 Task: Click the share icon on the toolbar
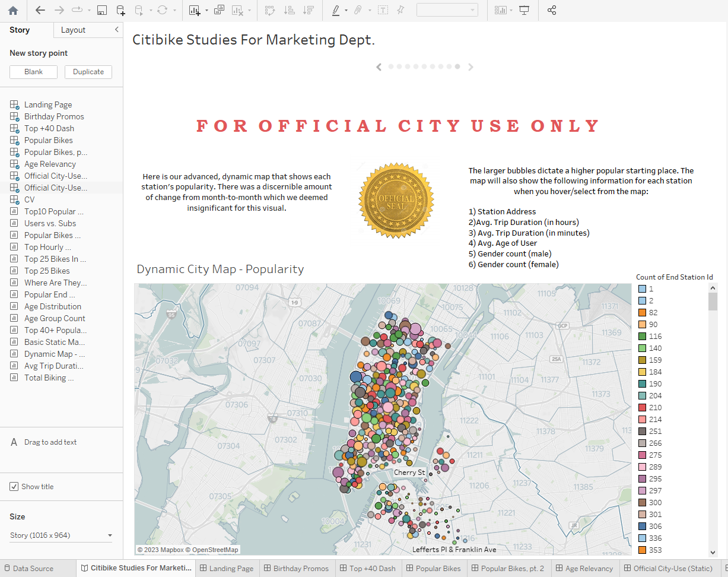point(551,10)
